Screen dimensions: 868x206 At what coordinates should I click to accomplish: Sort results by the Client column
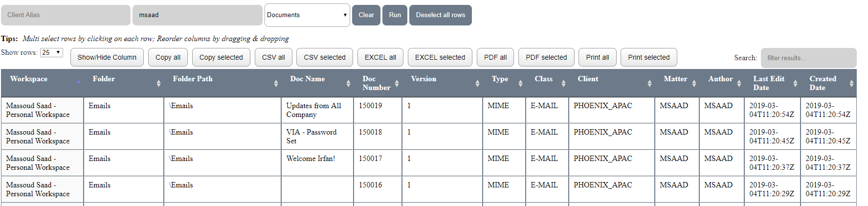[649, 83]
